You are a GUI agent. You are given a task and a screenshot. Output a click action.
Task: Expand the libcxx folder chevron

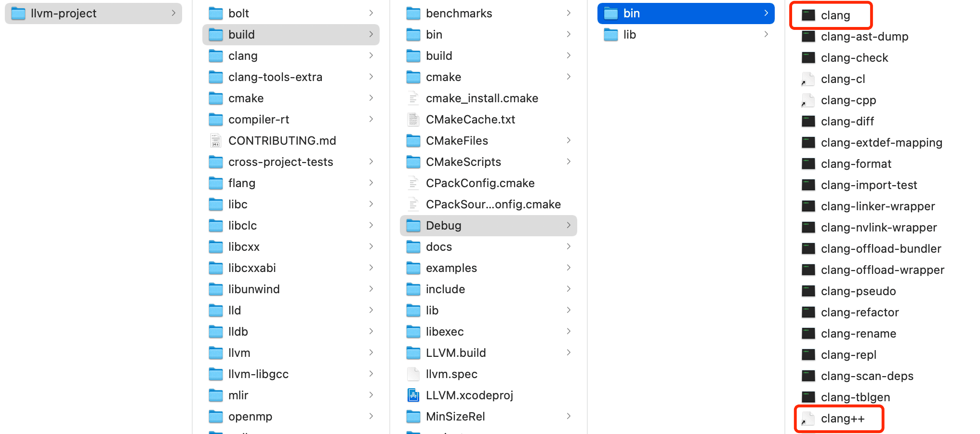point(371,247)
